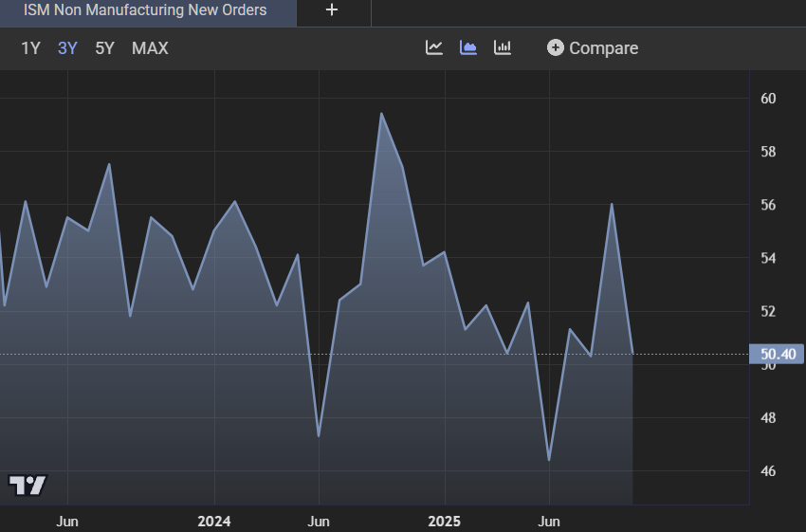The height and width of the screenshot is (532, 806).
Task: Choose the 3Y time range
Action: [x=67, y=48]
